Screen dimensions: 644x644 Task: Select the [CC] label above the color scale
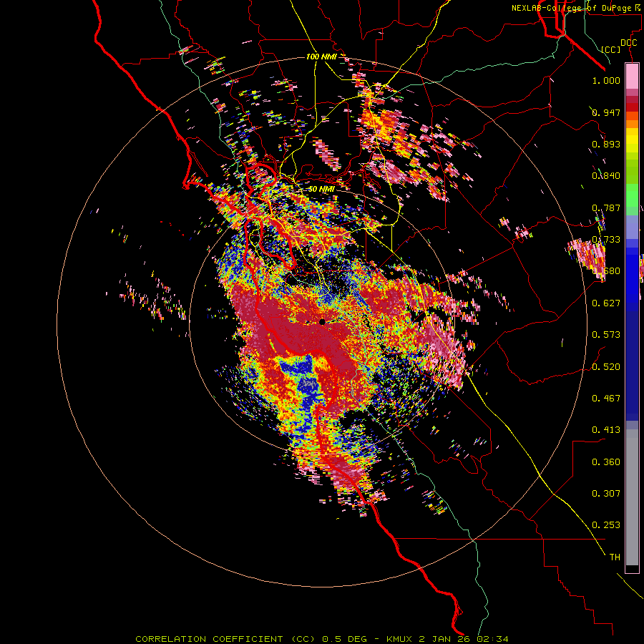[611, 49]
